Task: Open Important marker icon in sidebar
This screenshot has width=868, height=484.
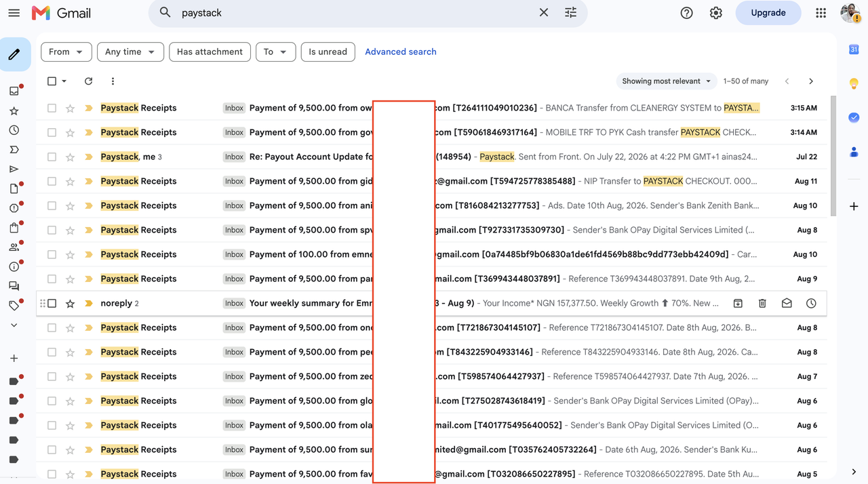Action: click(x=14, y=150)
